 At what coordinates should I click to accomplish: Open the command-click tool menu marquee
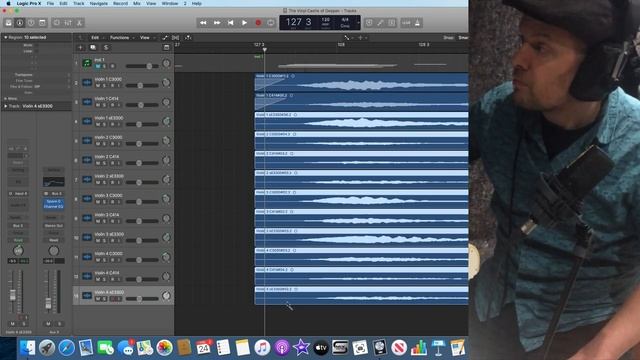[361, 38]
